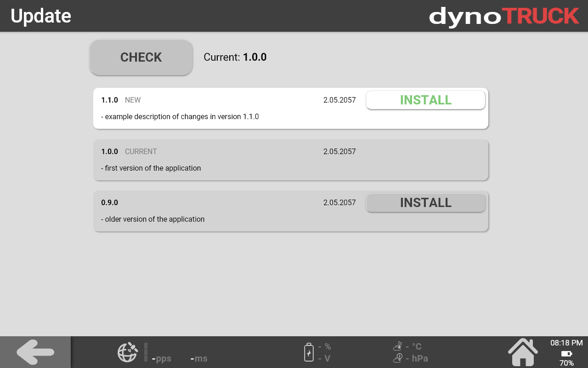Check for updates with CHECK button
Image resolution: width=588 pixels, height=368 pixels.
point(141,57)
